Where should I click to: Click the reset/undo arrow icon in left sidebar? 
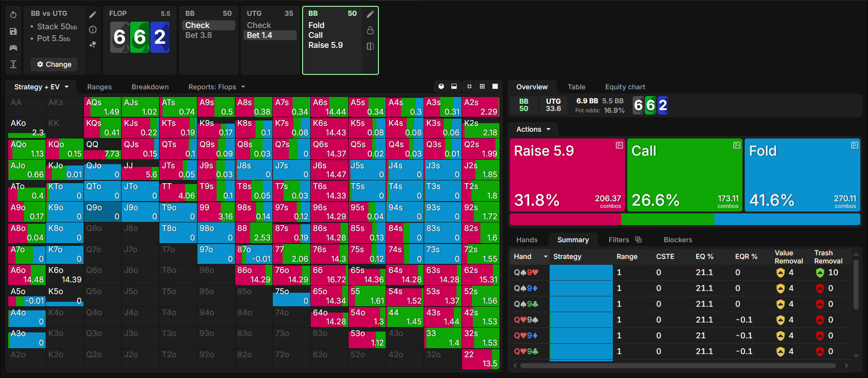(x=13, y=15)
